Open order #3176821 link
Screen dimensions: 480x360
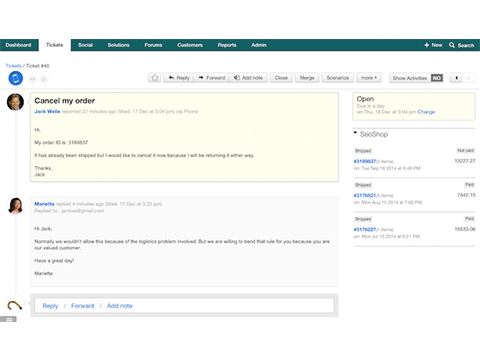(365, 195)
